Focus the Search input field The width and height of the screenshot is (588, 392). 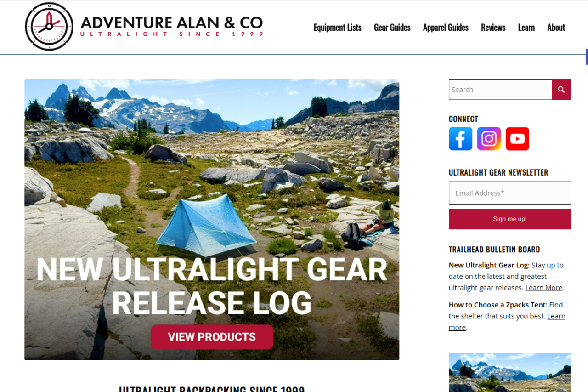(x=500, y=90)
